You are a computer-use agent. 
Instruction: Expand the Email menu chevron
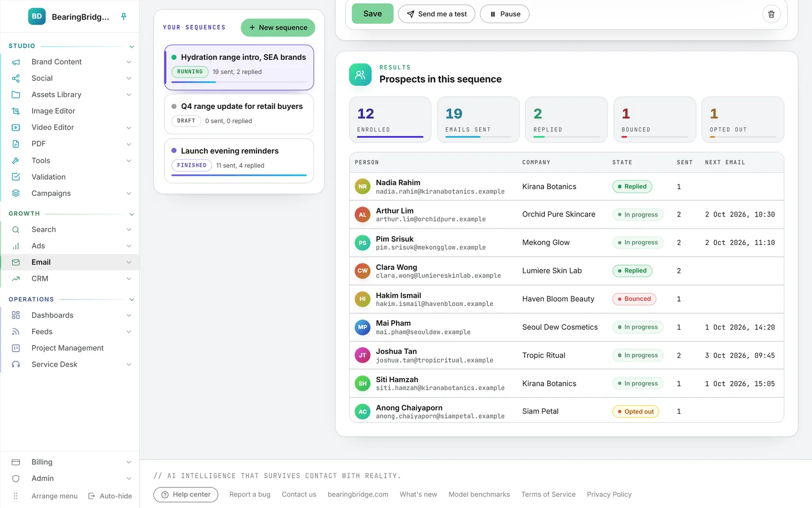(x=129, y=262)
